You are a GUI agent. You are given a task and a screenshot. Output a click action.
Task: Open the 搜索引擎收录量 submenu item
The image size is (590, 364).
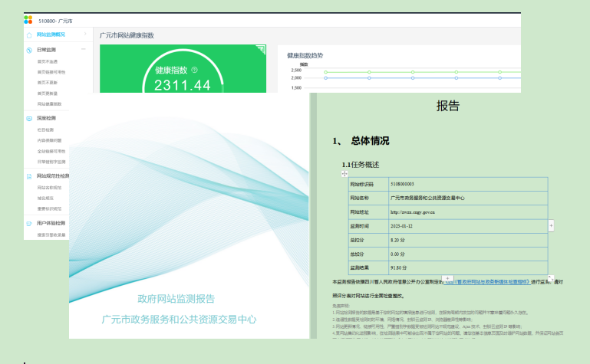coord(51,235)
